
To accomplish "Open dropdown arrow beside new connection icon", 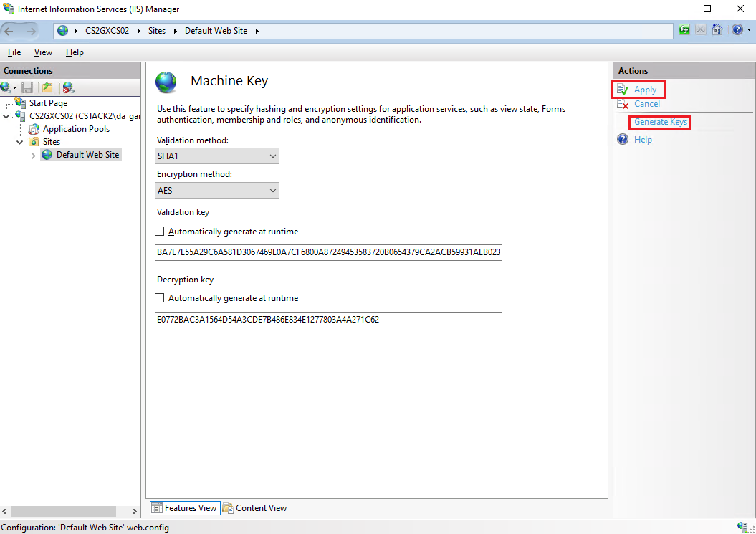I will (14, 87).
